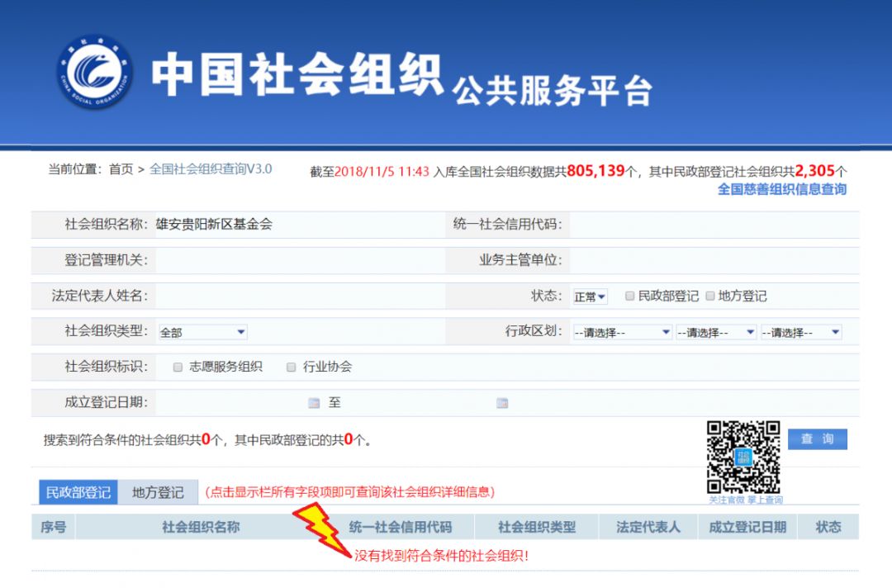Open third 行政区划 dropdown
This screenshot has width=892, height=588.
(x=801, y=332)
